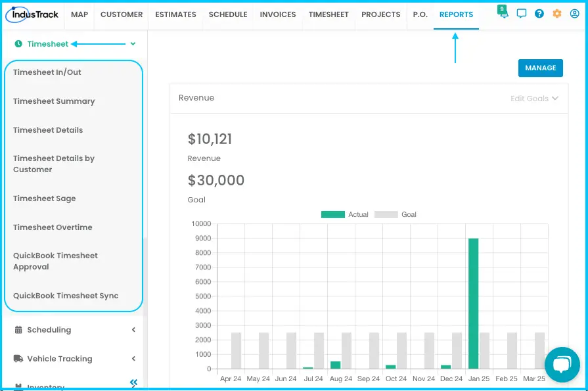Click the $10,121 revenue value
The width and height of the screenshot is (588, 391).
(x=210, y=139)
